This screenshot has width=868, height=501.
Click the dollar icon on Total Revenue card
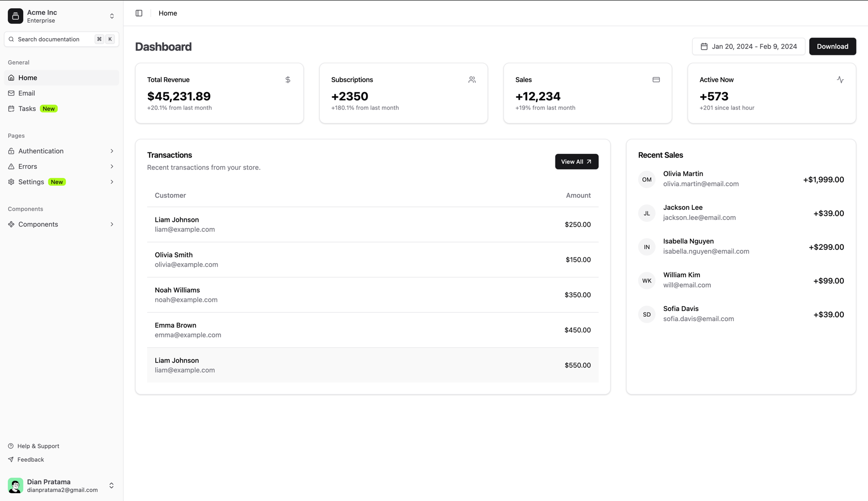coord(287,80)
